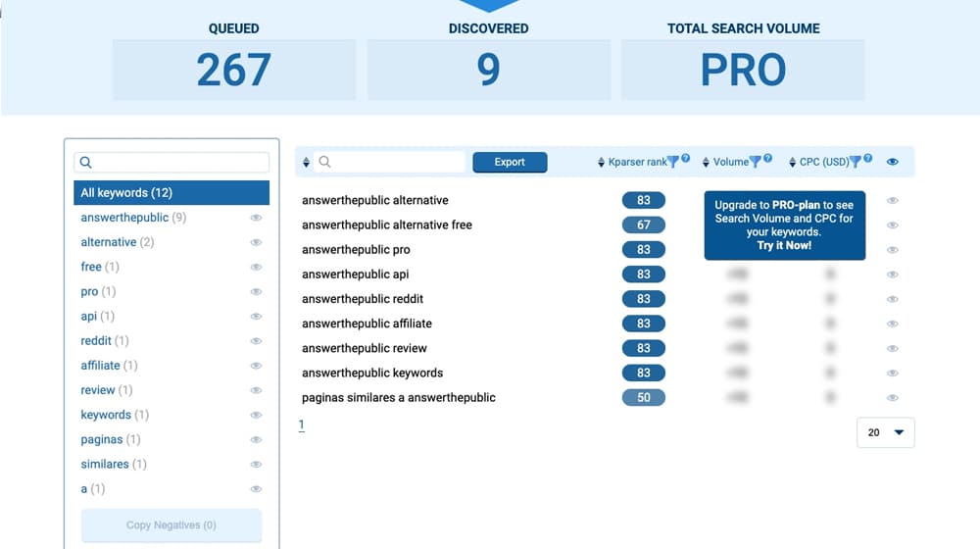
Task: Click the Export button
Action: (510, 162)
